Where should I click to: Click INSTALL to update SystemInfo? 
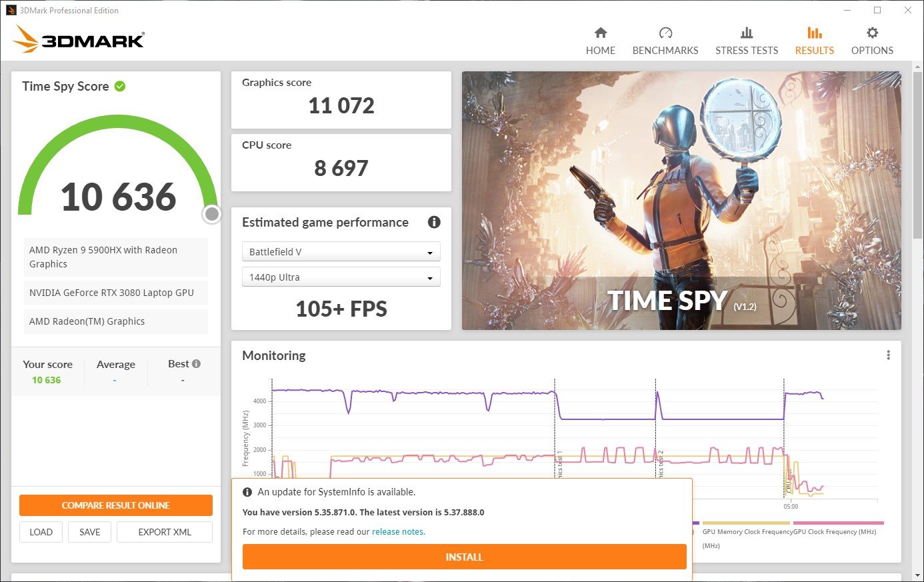[x=464, y=557]
